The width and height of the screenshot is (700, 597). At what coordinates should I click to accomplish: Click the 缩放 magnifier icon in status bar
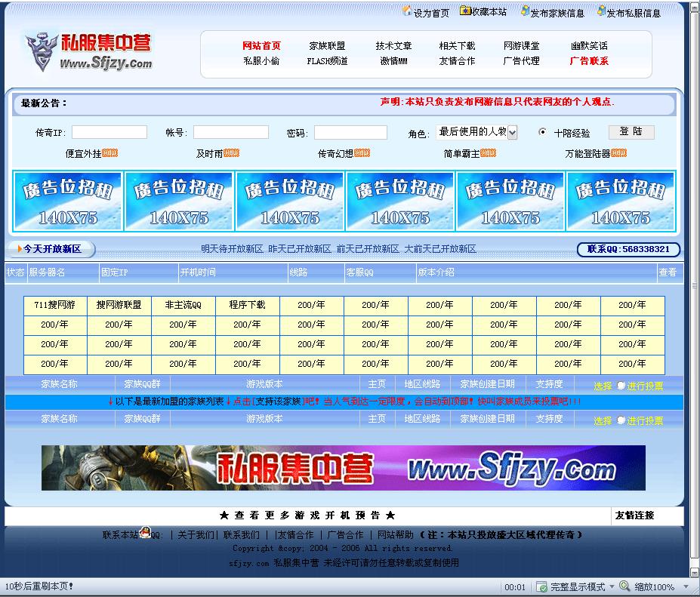(624, 587)
